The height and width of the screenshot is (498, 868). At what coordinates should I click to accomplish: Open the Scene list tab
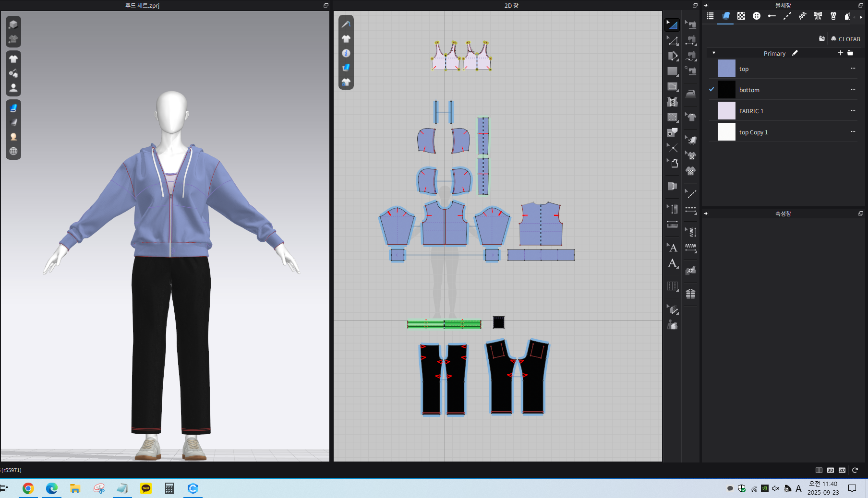tap(711, 16)
